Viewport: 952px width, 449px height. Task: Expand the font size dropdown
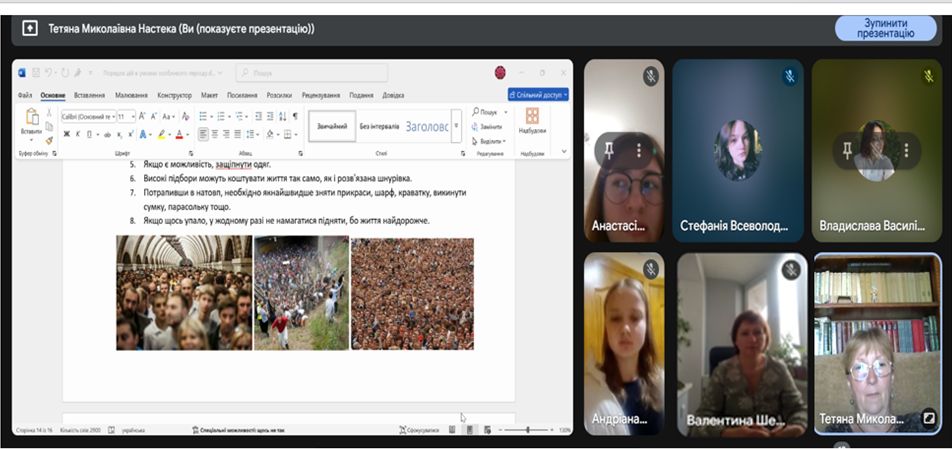click(133, 116)
